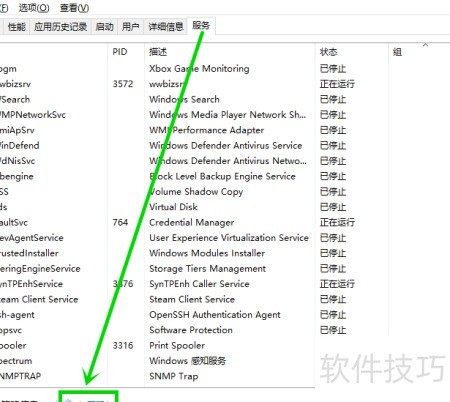Select the Software Protection service description
Viewport: 450px width, 402px height.
click(191, 330)
